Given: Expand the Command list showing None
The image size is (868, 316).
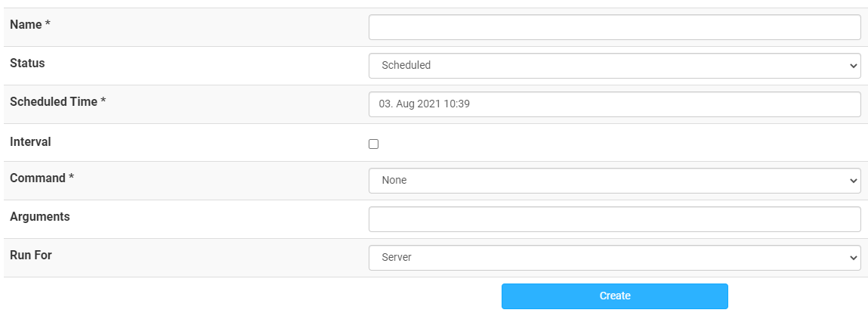Looking at the screenshot, I should [614, 181].
